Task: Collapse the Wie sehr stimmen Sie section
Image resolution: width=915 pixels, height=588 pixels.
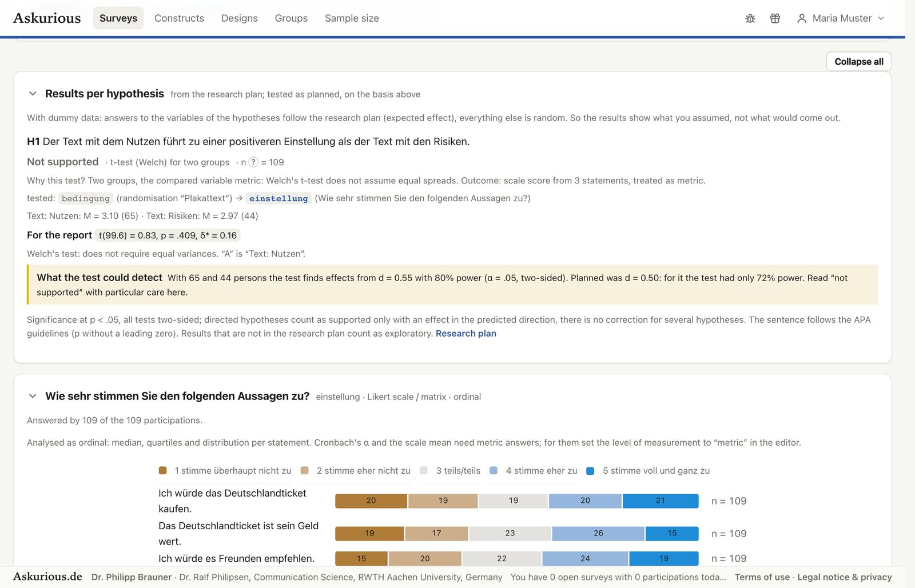Action: (x=33, y=396)
